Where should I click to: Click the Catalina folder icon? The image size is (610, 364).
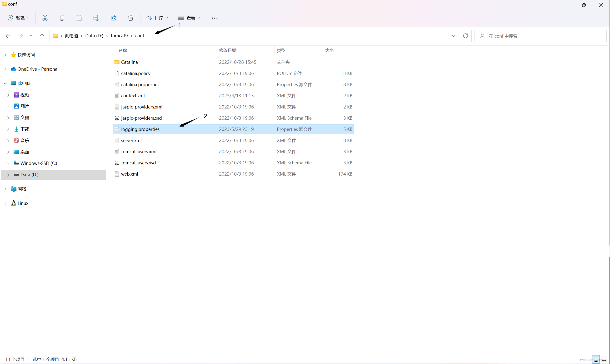117,62
